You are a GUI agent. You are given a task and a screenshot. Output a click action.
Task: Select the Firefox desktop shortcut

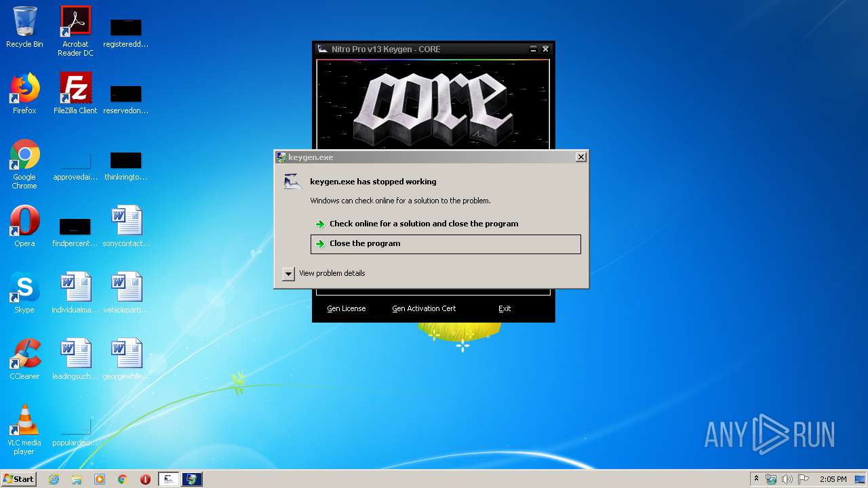tap(24, 94)
